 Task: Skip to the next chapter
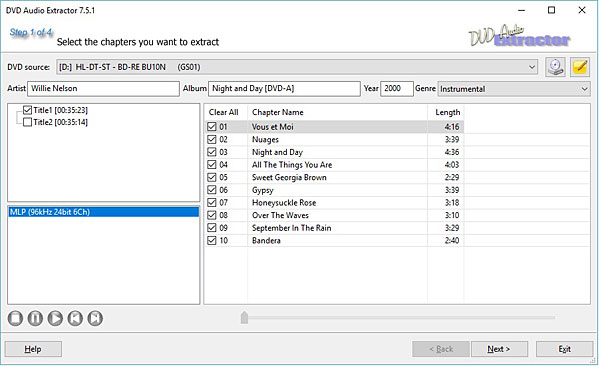point(95,318)
